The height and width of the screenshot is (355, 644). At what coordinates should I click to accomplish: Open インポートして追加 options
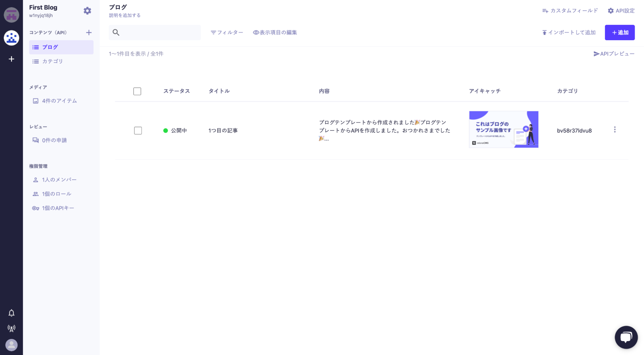tap(569, 33)
